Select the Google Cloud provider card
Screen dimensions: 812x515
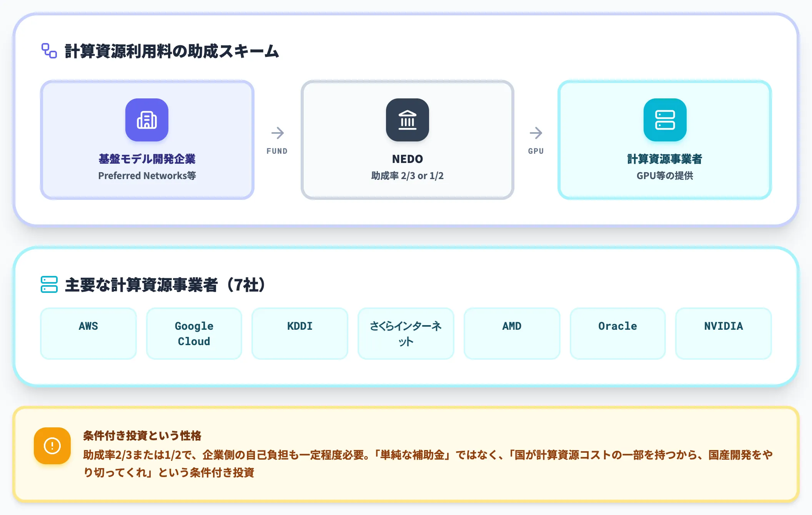[194, 334]
